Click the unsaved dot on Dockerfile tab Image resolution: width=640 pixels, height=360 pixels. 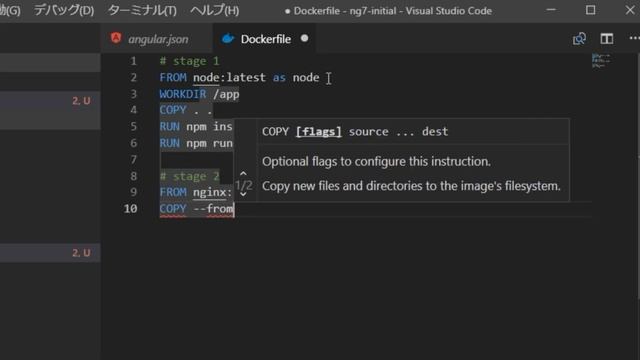[304, 38]
